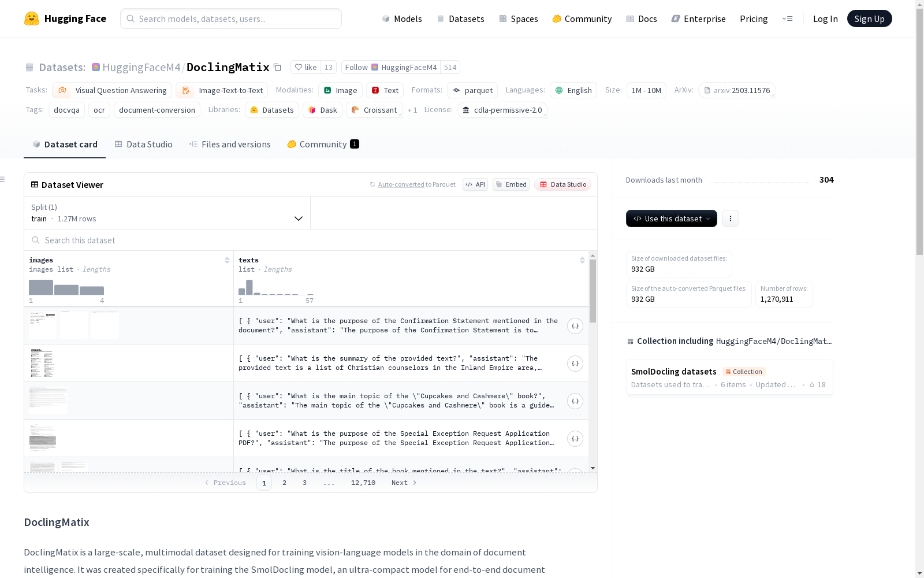Screen dimensions: 924x578
Task: Click the Hugging Face logo icon
Action: coord(32,18)
